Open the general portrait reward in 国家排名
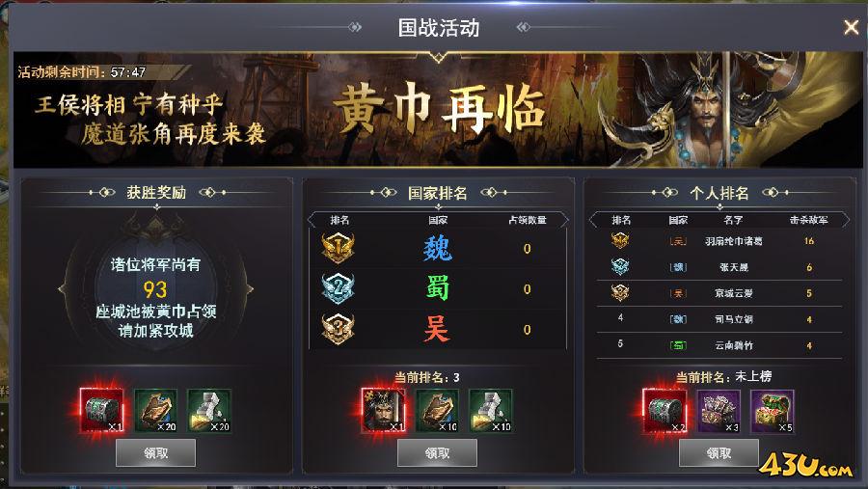The width and height of the screenshot is (868, 489). coord(383,410)
